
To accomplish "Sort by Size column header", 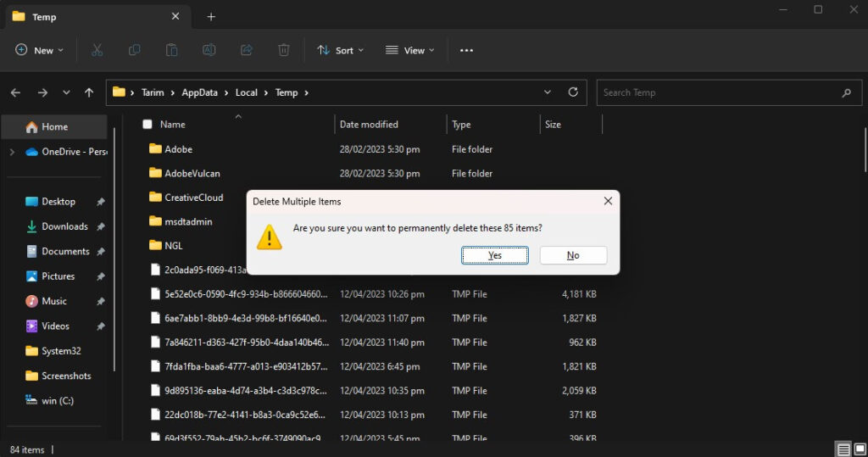I will pos(553,124).
